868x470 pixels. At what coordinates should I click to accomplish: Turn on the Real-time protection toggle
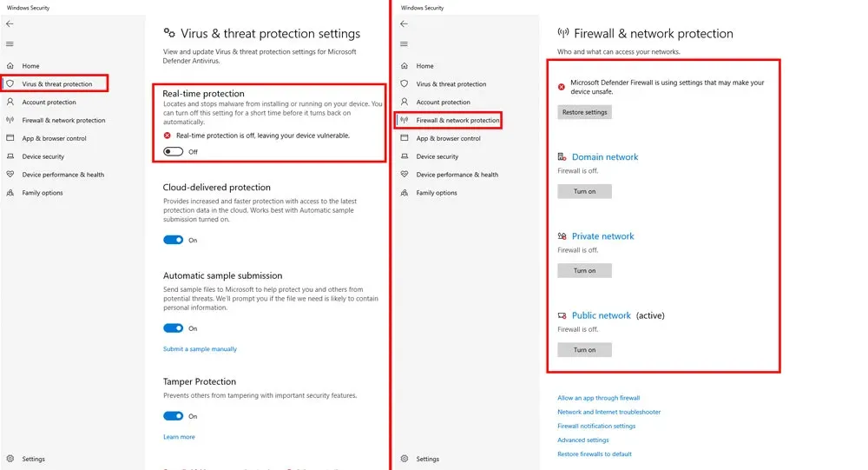click(x=174, y=151)
